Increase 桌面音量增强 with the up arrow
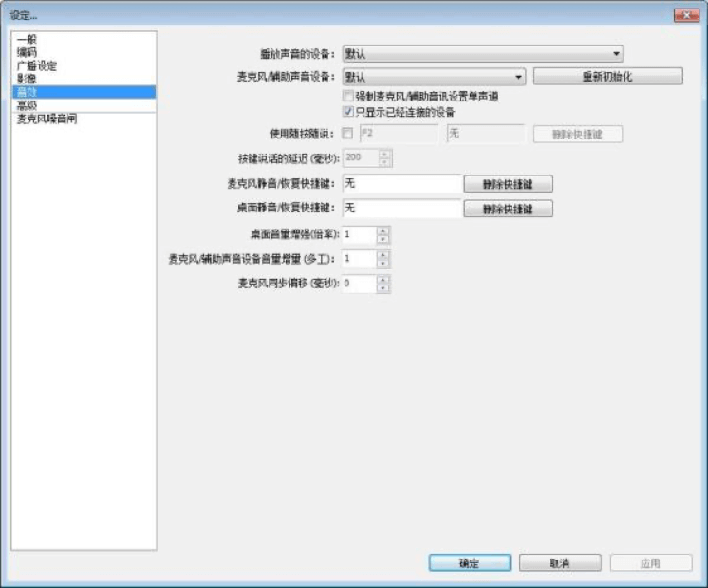 [x=382, y=230]
